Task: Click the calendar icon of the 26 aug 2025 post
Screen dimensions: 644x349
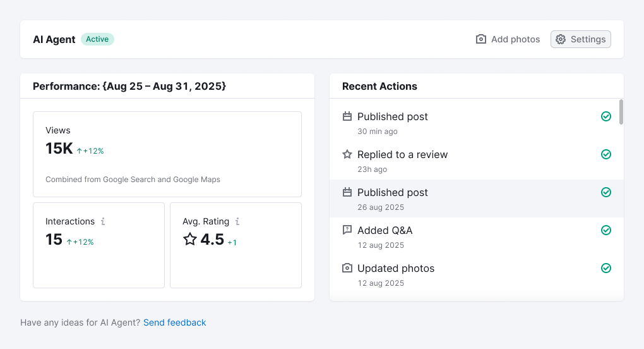Action: [347, 192]
